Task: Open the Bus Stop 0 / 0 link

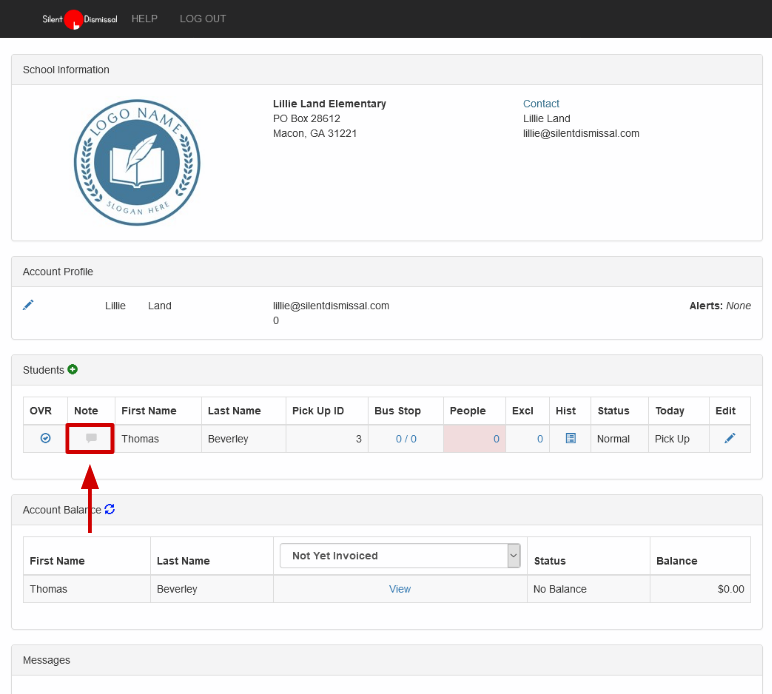Action: point(405,439)
